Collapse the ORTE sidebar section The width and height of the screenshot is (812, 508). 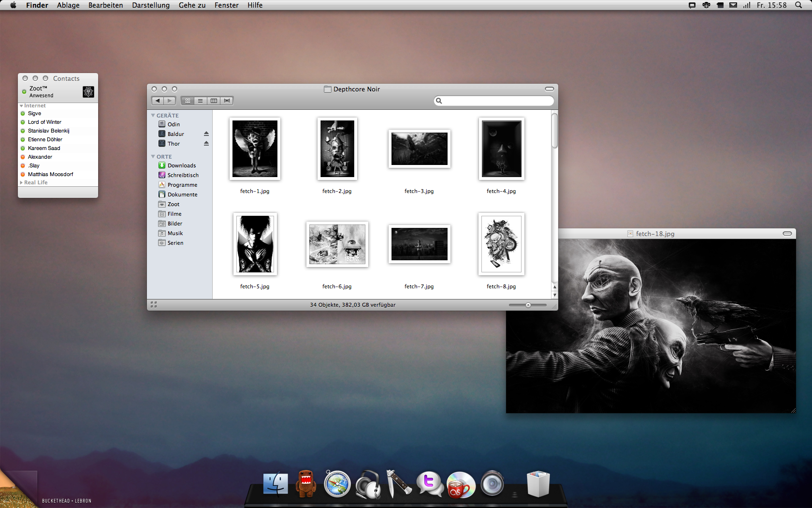point(153,157)
